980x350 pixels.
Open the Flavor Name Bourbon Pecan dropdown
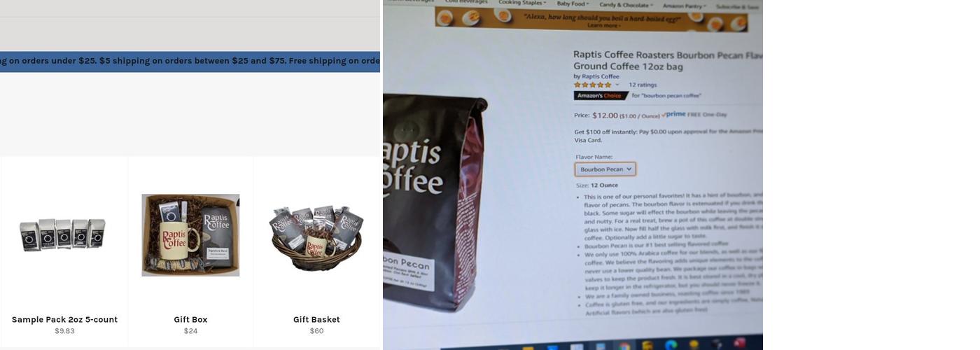[x=605, y=169]
